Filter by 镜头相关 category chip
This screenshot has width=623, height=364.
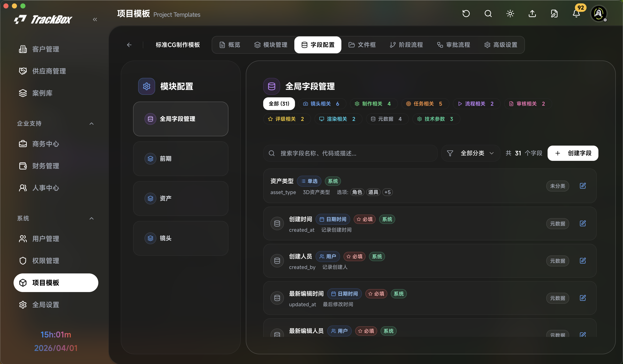(x=322, y=104)
